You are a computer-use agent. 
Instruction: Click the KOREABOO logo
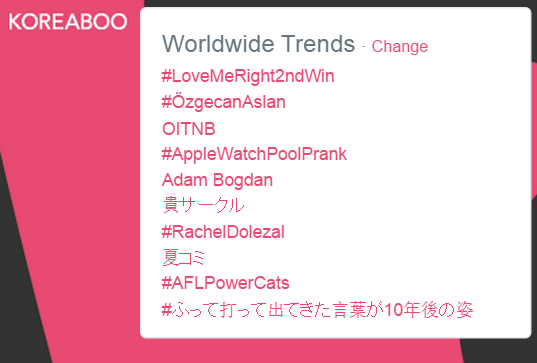pyautogui.click(x=68, y=22)
